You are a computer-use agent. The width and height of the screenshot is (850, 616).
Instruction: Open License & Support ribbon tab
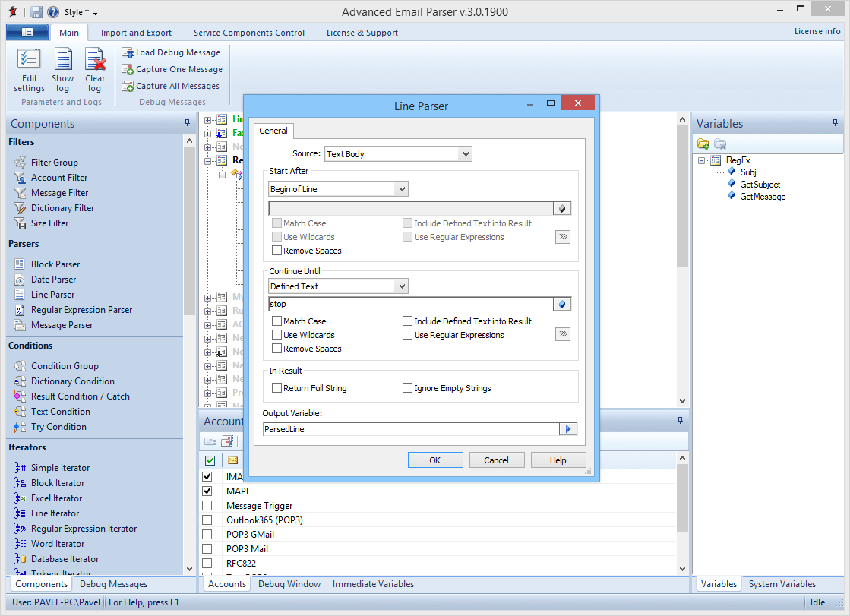click(x=362, y=33)
